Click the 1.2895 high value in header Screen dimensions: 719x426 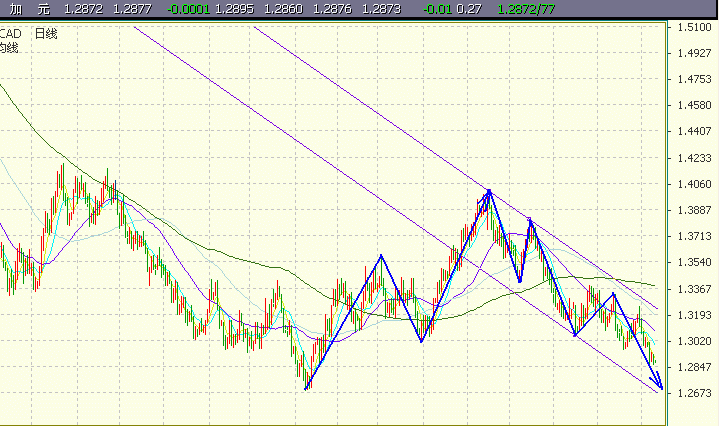234,9
